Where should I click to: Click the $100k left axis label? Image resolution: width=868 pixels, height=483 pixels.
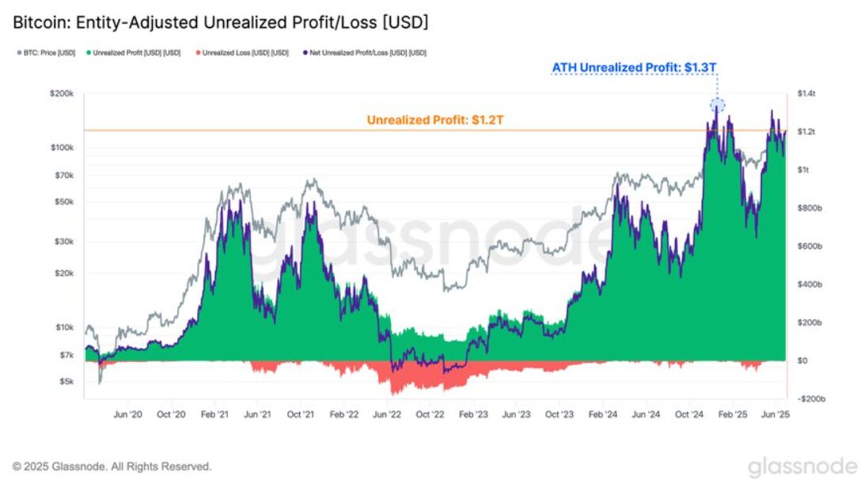[62, 148]
